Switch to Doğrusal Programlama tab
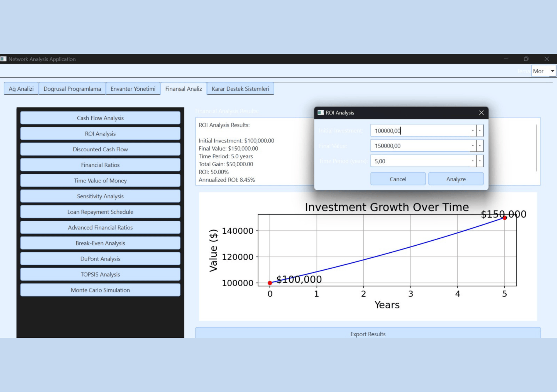557x392 pixels. (x=72, y=89)
